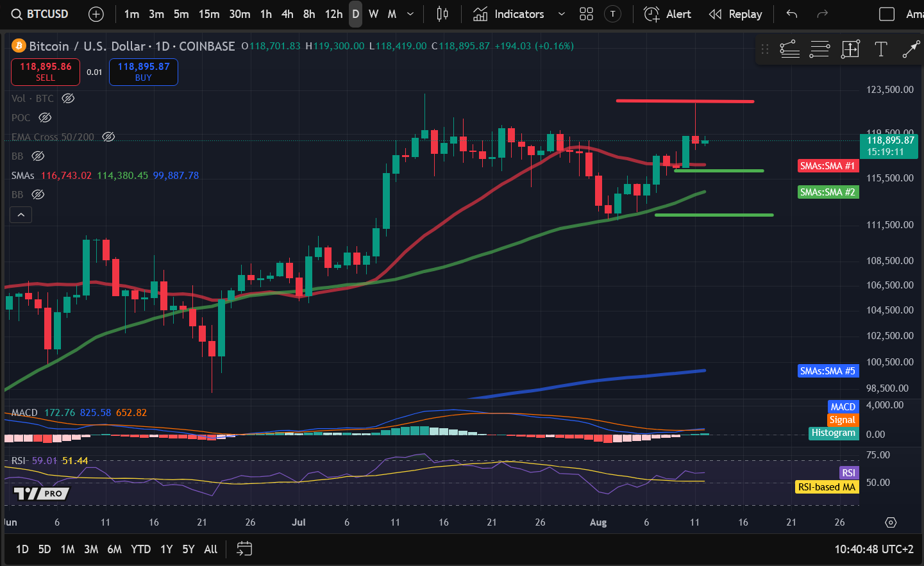Select the SMAs indicator legend
Viewport: 924px width, 566px height.
[23, 175]
